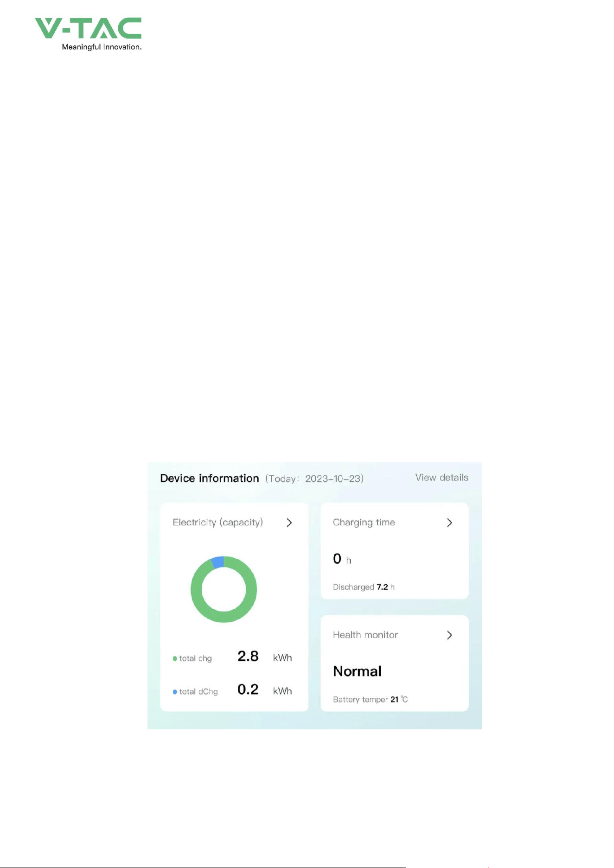
Task: Click the "0 h" charging time value
Action: (x=342, y=559)
